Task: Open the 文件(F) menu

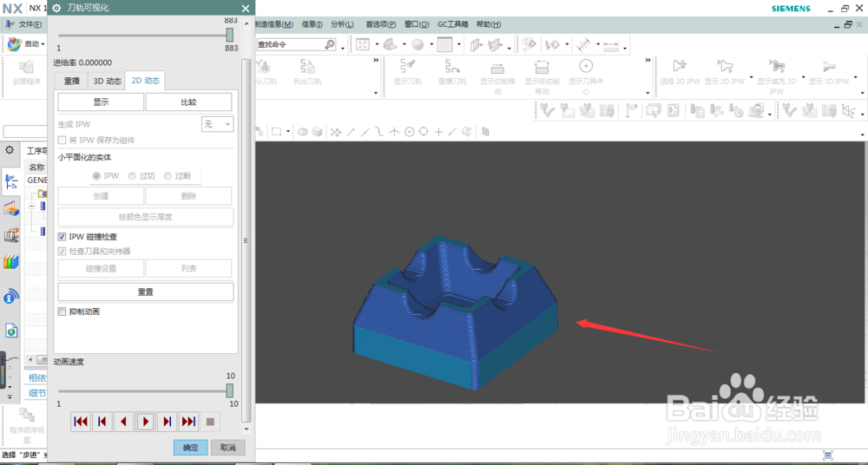Action: (x=30, y=24)
